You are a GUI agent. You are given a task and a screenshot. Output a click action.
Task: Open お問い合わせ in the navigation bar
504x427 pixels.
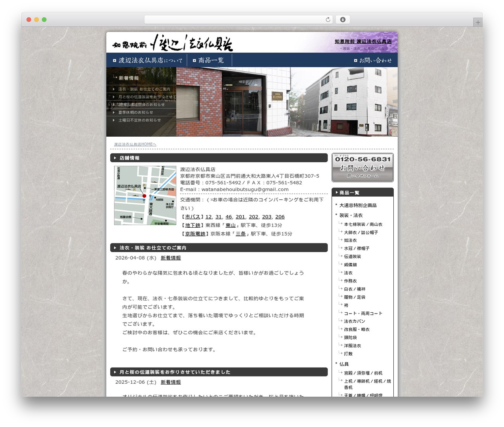click(373, 60)
